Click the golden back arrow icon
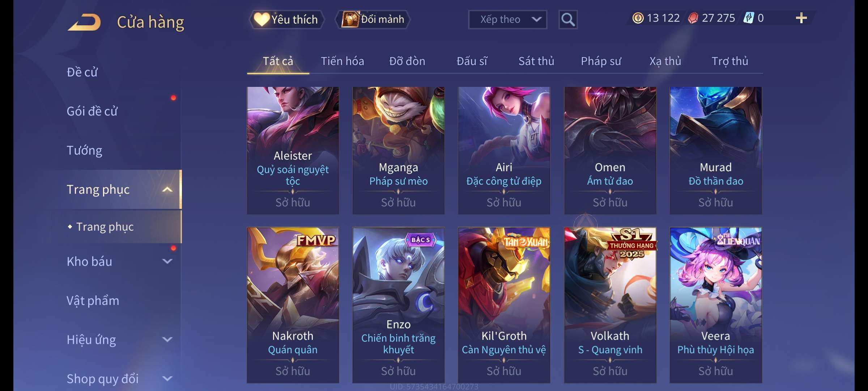Screen dimensions: 868x391 click(x=84, y=22)
